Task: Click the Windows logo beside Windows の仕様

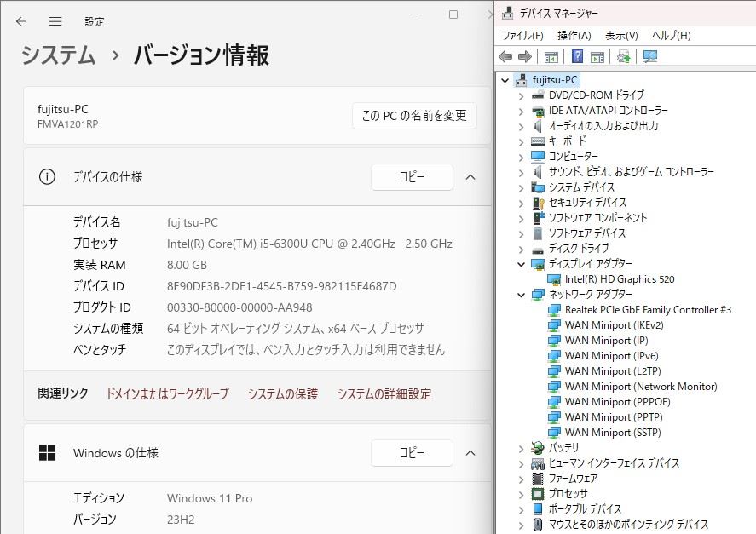Action: (47, 452)
